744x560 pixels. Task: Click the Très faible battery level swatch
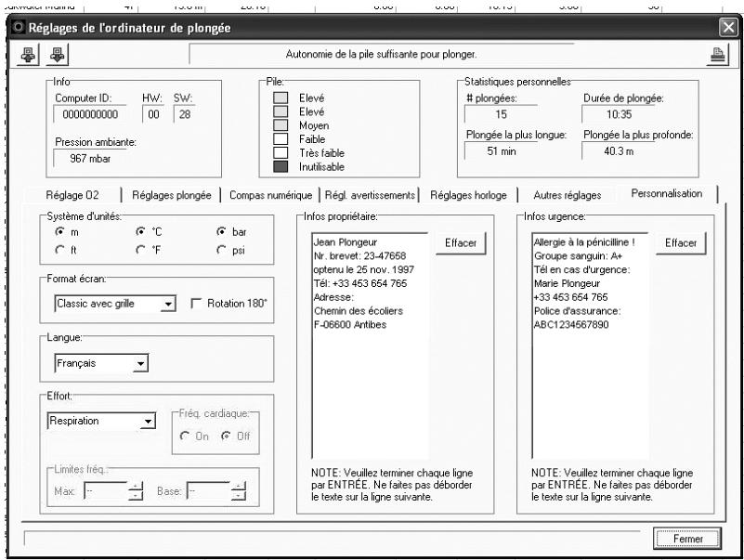click(x=281, y=153)
